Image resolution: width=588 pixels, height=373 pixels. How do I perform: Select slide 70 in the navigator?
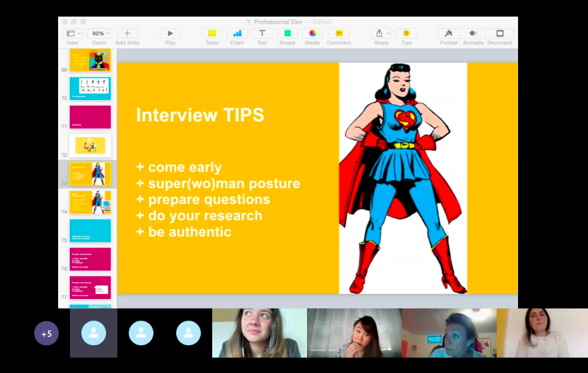[90, 88]
